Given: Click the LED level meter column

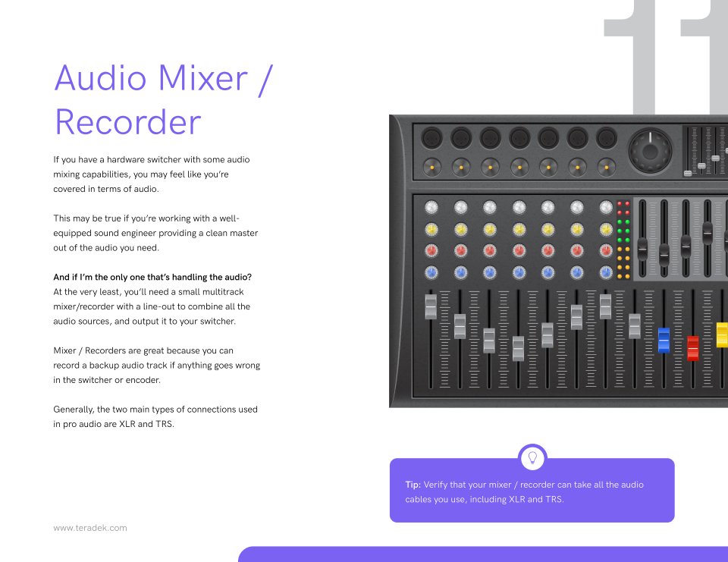Looking at the screenshot, I should [623, 240].
